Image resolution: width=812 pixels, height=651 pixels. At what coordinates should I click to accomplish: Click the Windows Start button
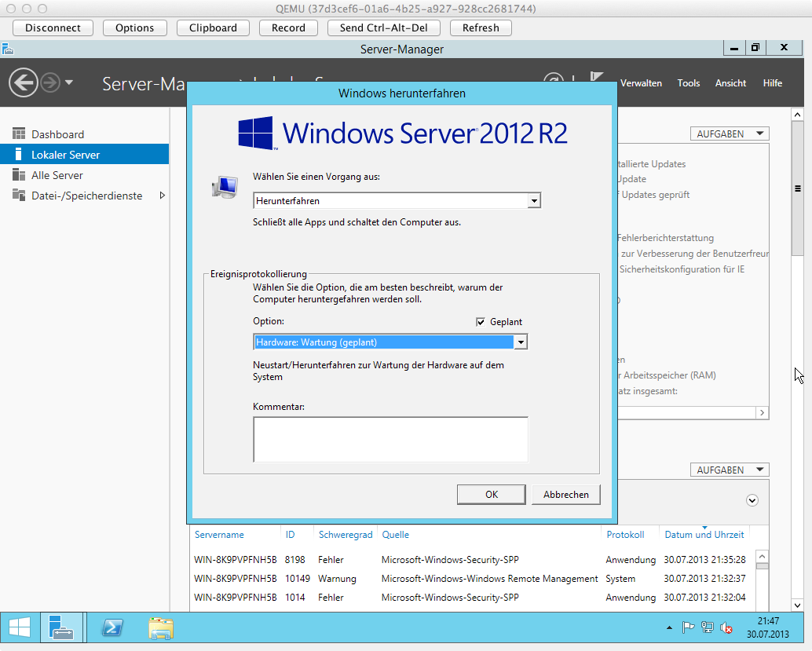coord(20,627)
